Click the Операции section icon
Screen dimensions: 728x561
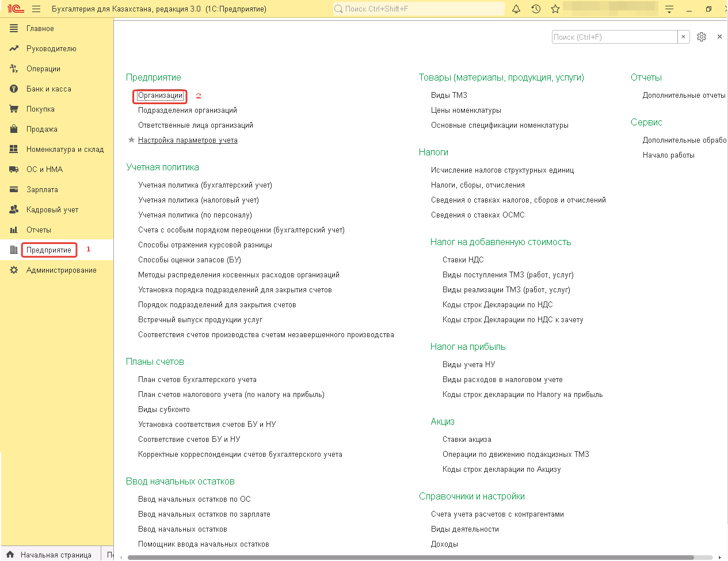coord(14,68)
